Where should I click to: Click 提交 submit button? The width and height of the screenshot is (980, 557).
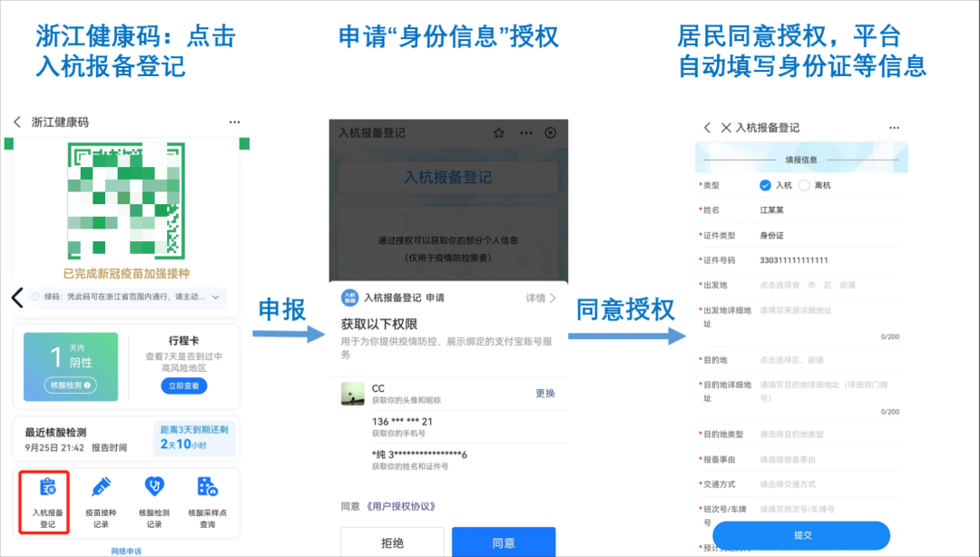801,535
